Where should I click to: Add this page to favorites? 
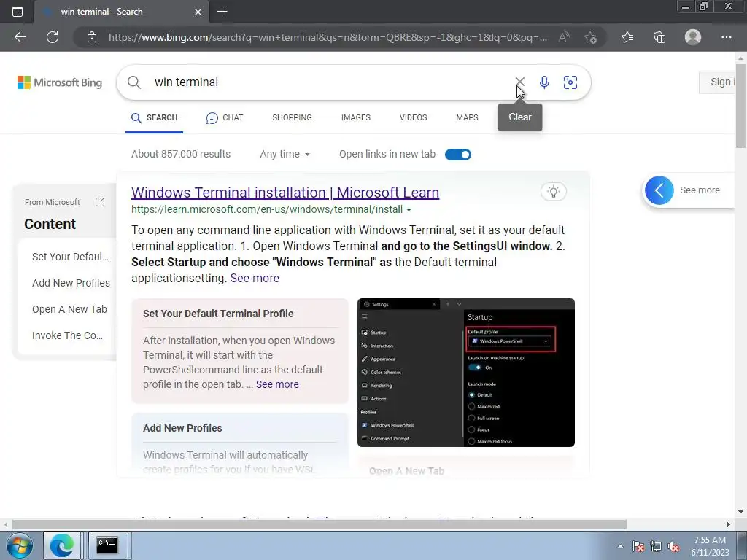point(591,37)
